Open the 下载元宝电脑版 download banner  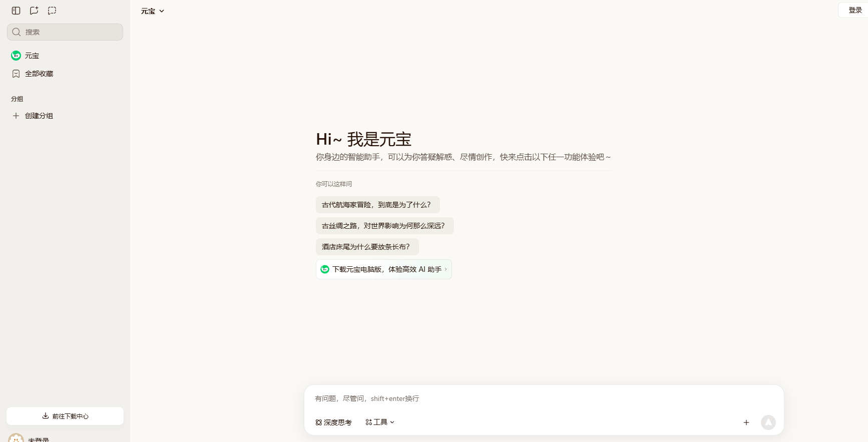point(384,269)
